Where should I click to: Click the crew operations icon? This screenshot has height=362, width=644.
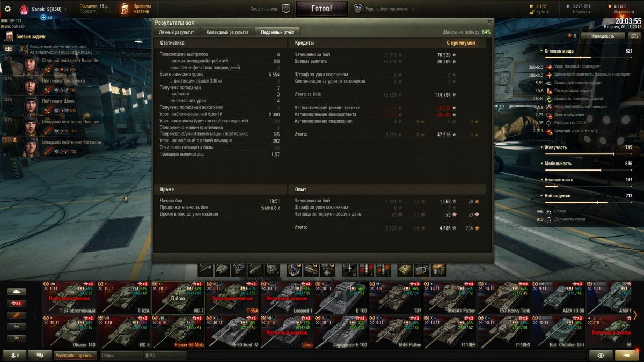[x=9, y=49]
